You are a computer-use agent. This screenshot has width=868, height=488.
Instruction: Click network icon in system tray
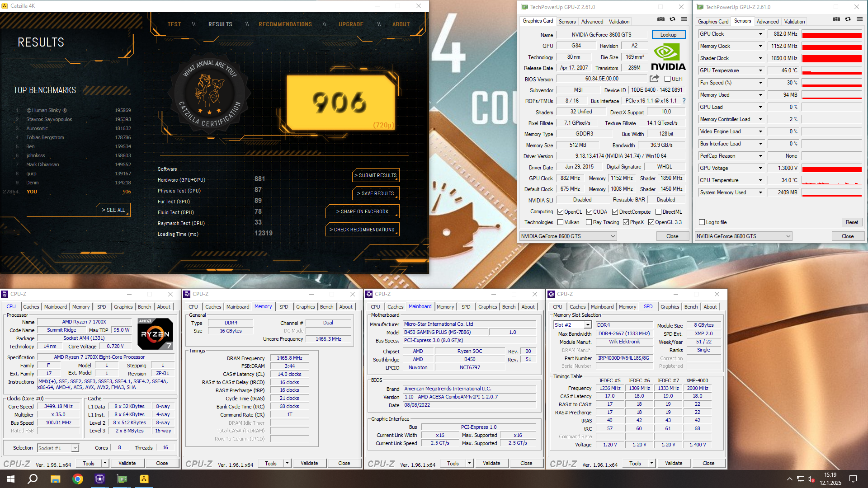pyautogui.click(x=800, y=479)
